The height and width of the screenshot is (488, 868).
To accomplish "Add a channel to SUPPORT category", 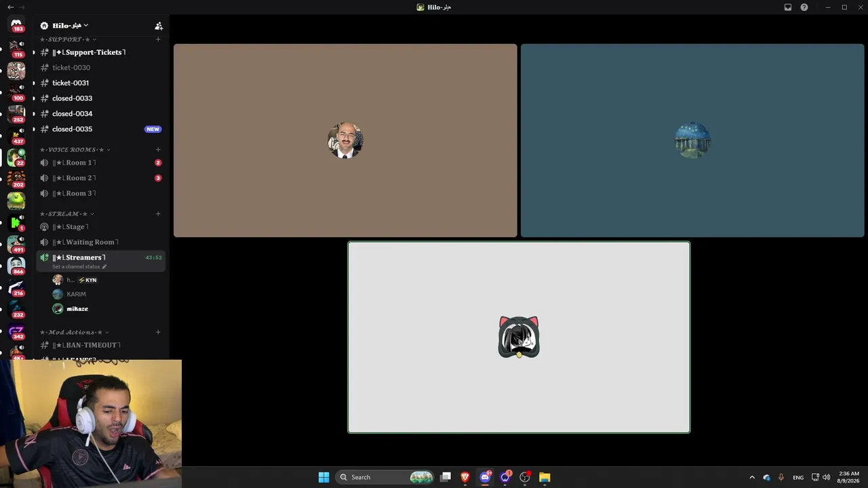I will point(158,39).
